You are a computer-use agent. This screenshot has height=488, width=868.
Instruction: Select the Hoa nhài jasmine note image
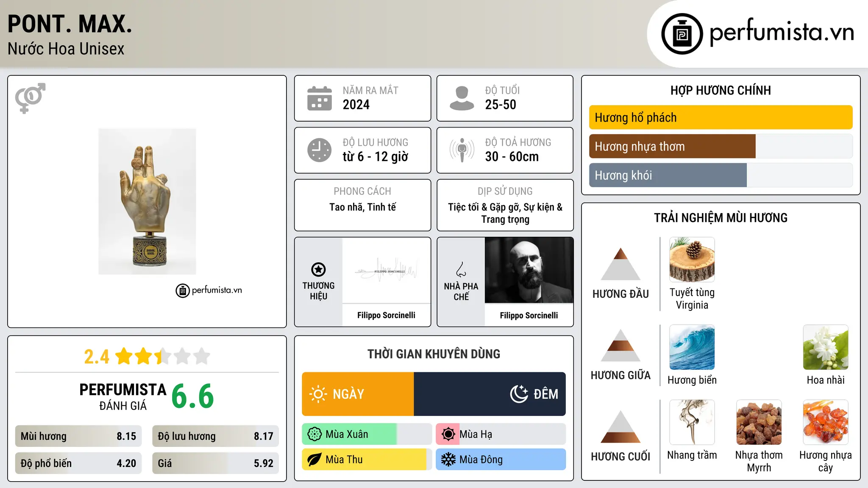(x=826, y=347)
